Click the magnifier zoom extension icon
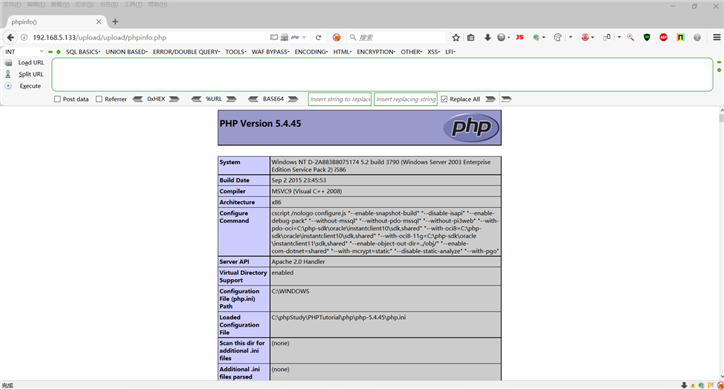Viewport: 724px width, 390px height. [630, 37]
